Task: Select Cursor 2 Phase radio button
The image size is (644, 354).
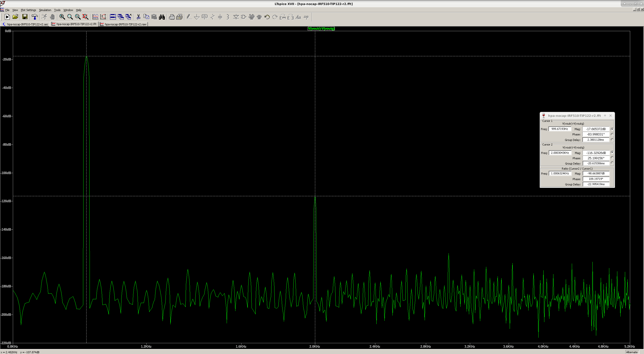Action: pos(612,158)
